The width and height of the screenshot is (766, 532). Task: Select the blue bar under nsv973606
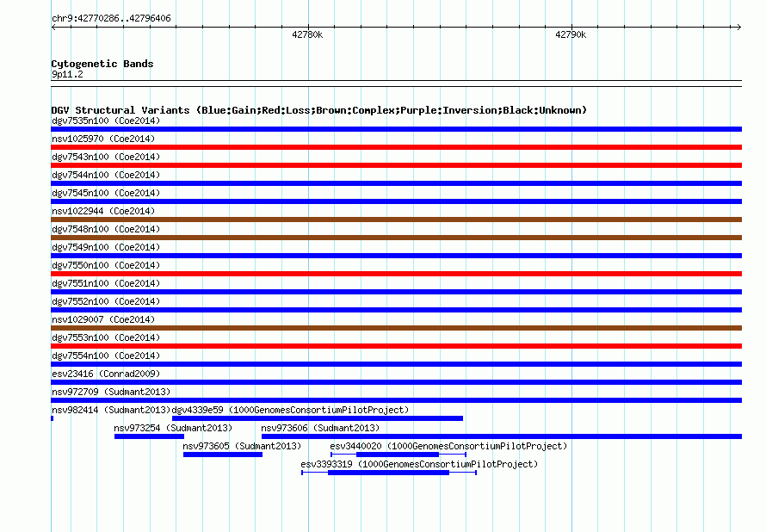(502, 436)
